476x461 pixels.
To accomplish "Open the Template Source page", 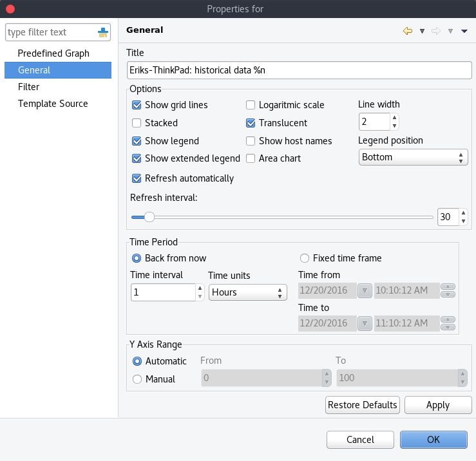I will (53, 104).
